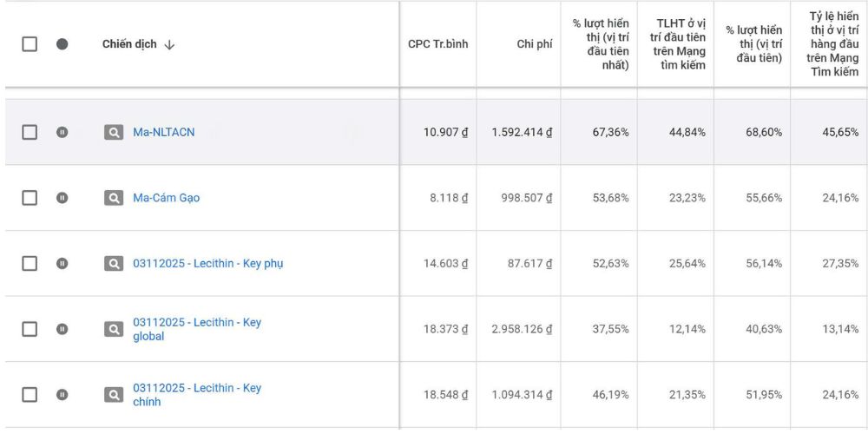Open the Ma-Cám Gạo campaign link
Screen dimensions: 868x434
tap(166, 198)
